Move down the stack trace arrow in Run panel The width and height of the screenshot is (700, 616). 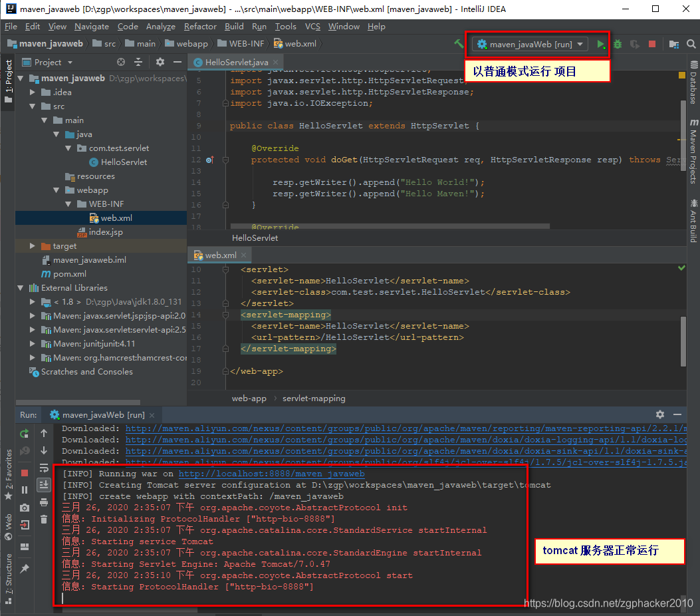(44, 450)
